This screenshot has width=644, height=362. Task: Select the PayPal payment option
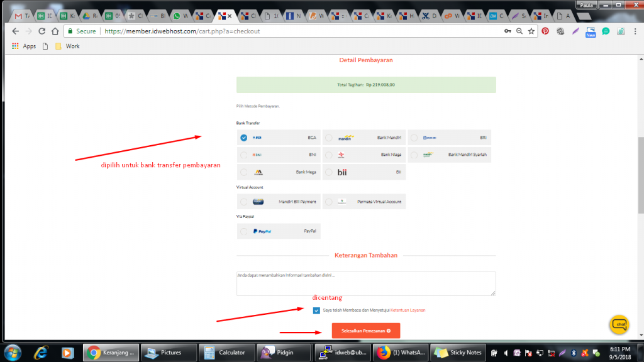click(279, 231)
